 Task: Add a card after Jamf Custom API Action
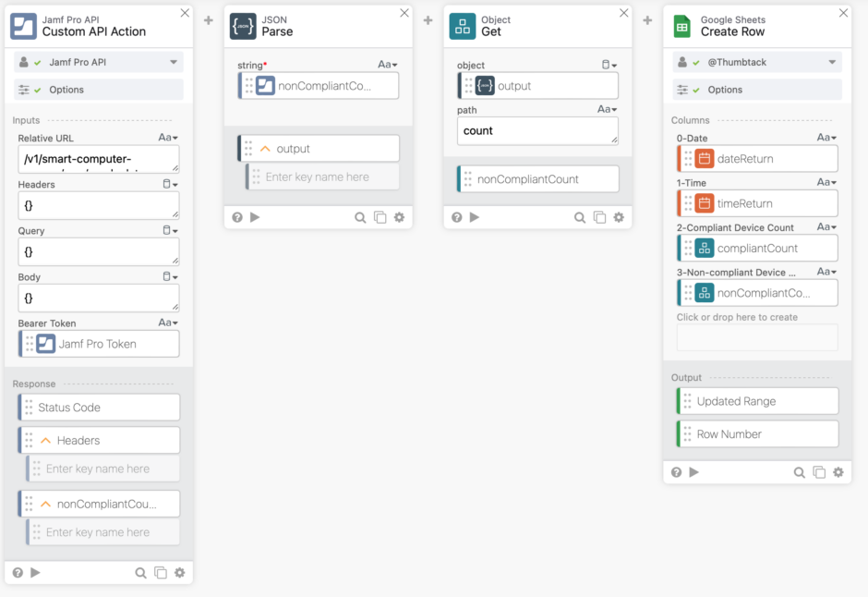tap(208, 20)
